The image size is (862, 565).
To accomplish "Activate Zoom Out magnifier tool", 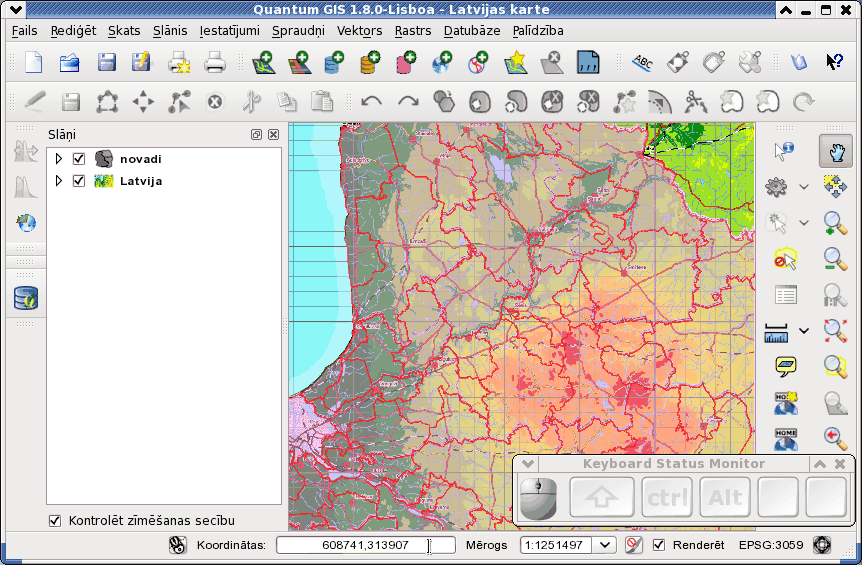I will coord(835,258).
